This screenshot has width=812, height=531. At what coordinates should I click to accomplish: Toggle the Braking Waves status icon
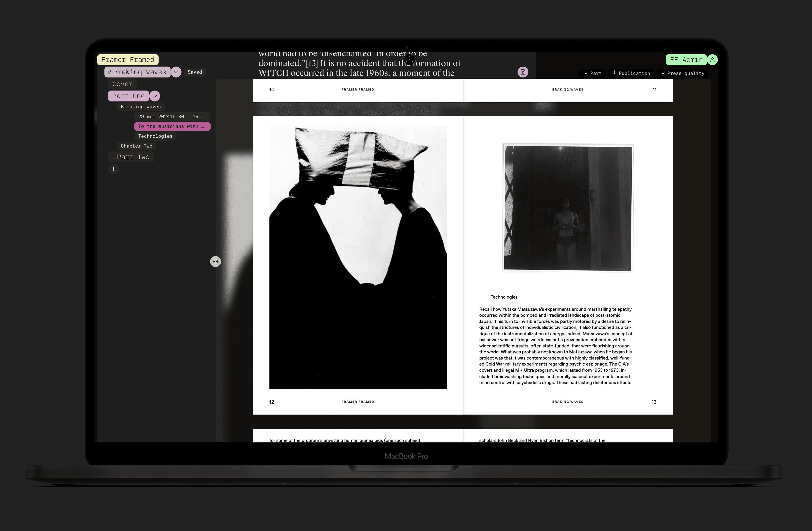pos(110,72)
